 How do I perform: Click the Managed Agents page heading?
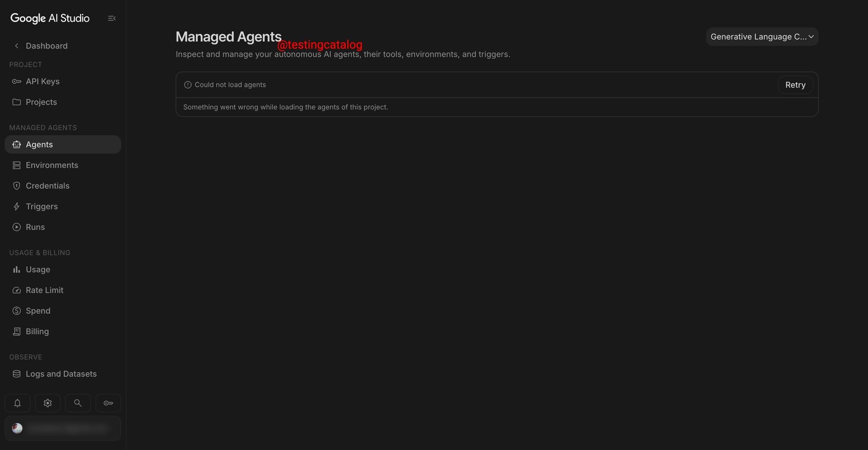228,37
